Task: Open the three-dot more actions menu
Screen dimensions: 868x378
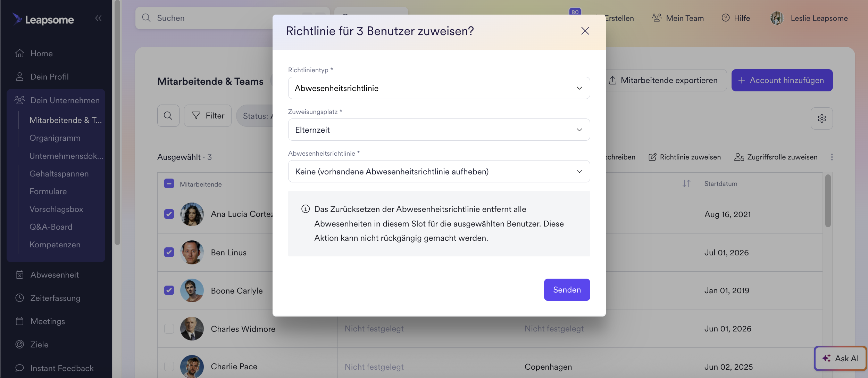Action: click(x=832, y=157)
